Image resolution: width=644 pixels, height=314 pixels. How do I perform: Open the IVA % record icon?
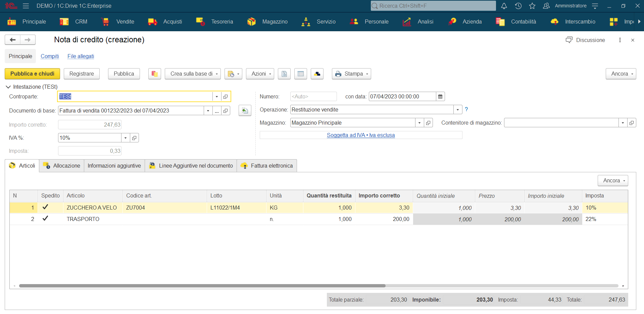click(134, 138)
